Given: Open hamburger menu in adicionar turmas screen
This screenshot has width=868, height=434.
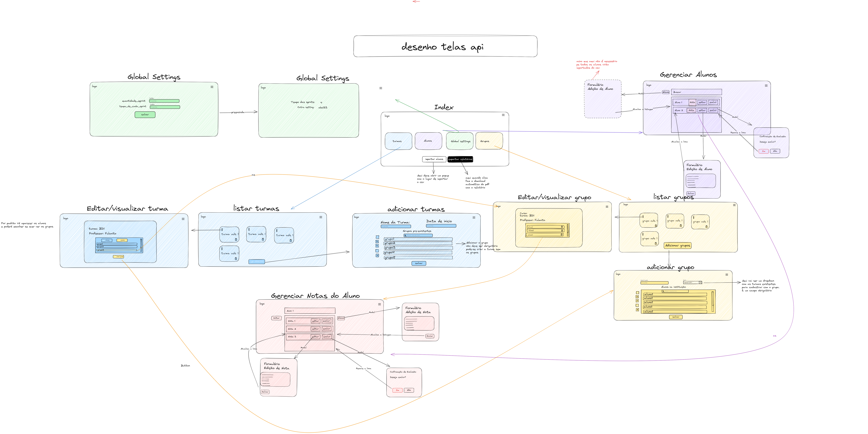Looking at the screenshot, I should pyautogui.click(x=474, y=218).
